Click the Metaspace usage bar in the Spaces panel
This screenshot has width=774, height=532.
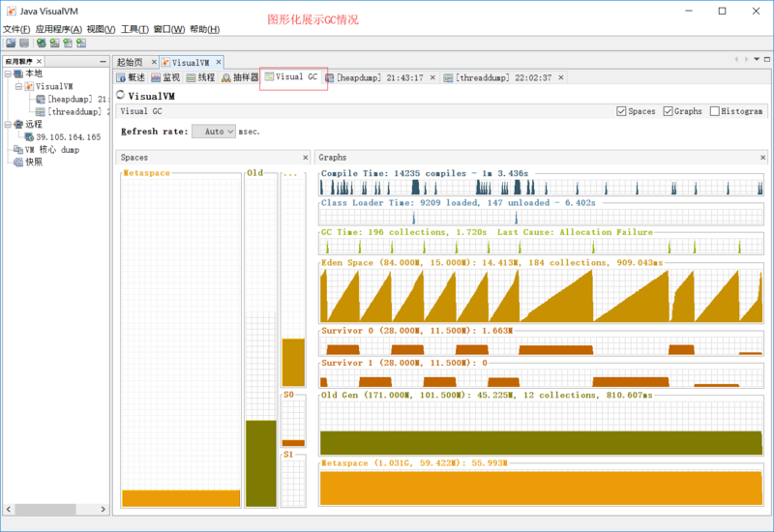point(181,498)
